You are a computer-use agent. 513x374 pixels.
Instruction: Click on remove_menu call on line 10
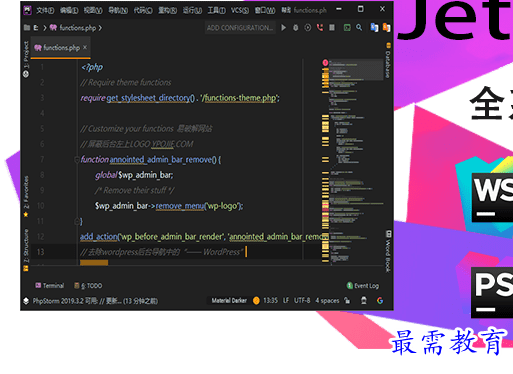180,206
